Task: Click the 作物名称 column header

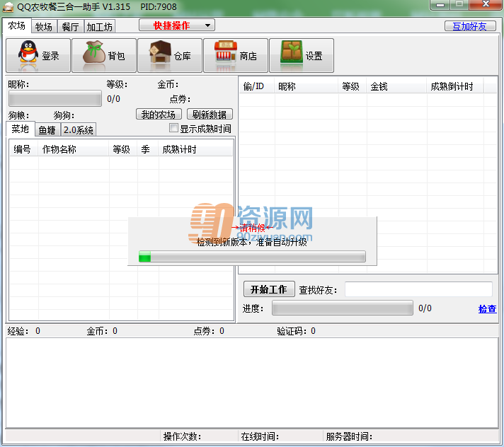Action: [x=74, y=149]
